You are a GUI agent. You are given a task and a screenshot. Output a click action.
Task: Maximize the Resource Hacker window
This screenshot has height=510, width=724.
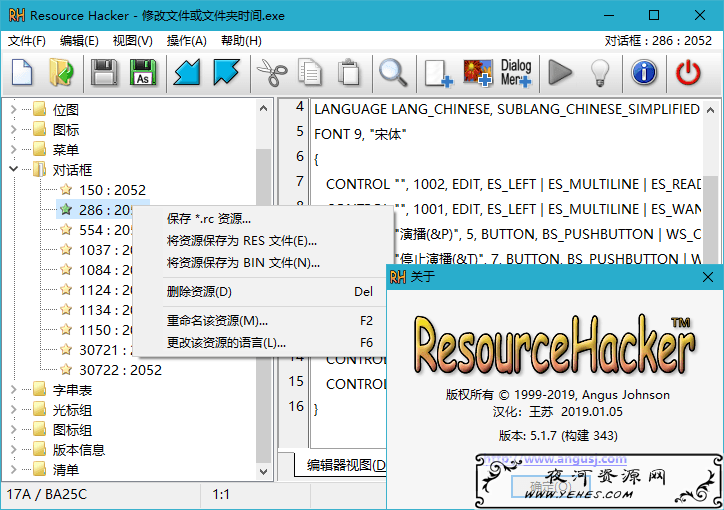(x=654, y=15)
